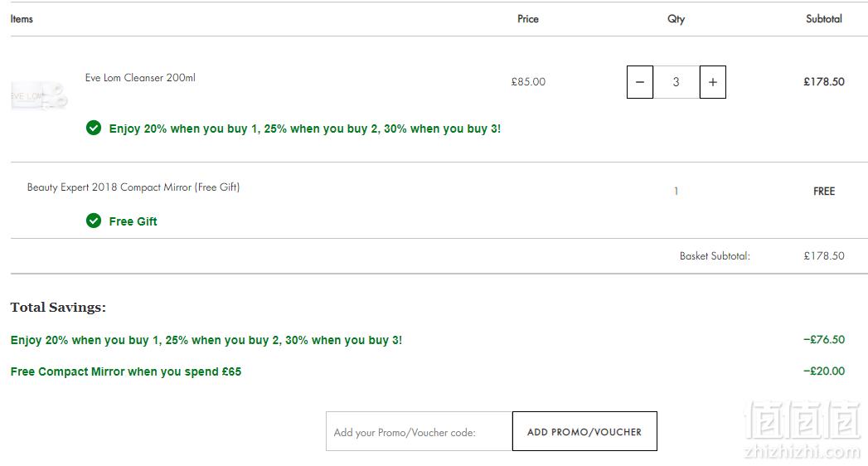Increase Eve Lom Cleanser quantity with plus button
The image size is (868, 466).
pyautogui.click(x=713, y=82)
